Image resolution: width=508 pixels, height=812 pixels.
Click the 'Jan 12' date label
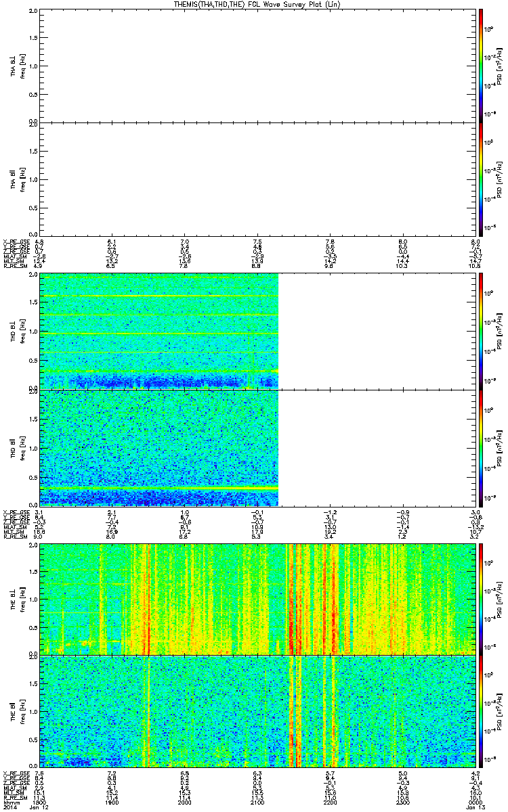(41, 808)
